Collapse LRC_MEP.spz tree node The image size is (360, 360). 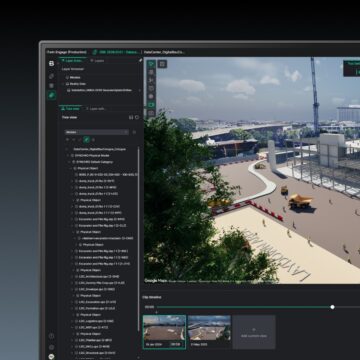(72, 327)
